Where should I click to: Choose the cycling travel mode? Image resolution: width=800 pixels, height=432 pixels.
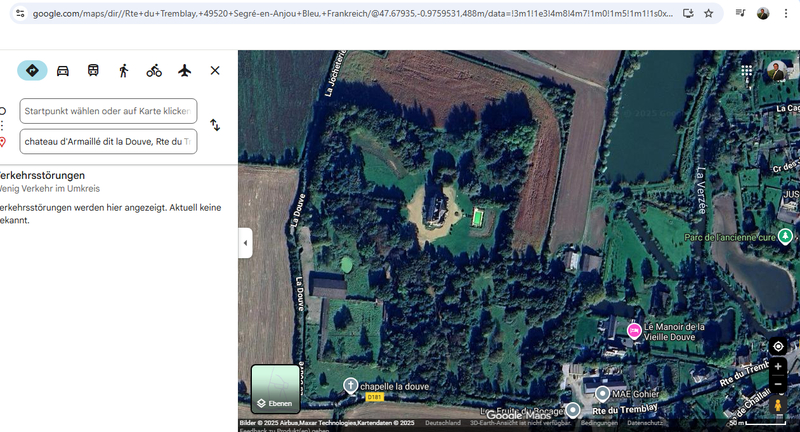[154, 71]
